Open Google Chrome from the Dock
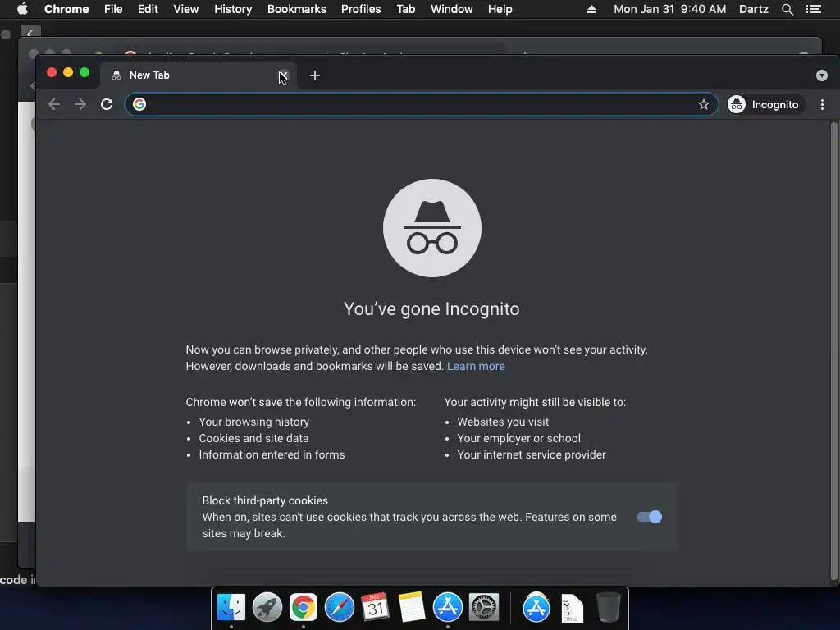 point(304,607)
